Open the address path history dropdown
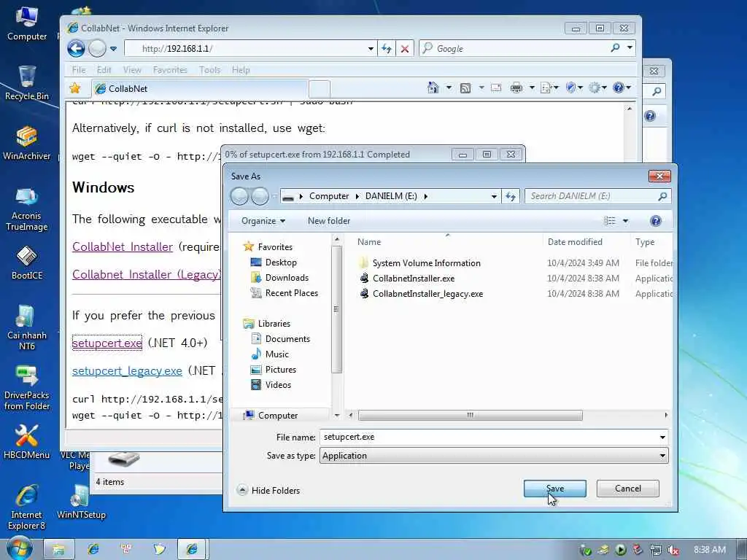747x560 pixels. pos(494,196)
